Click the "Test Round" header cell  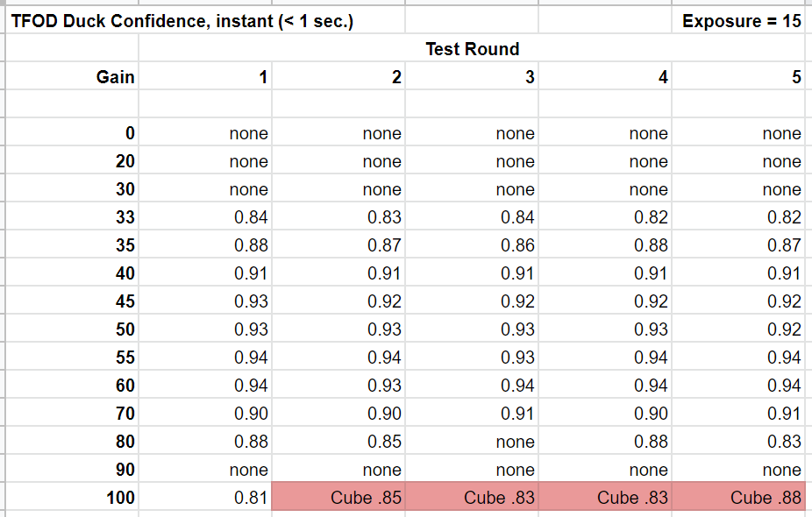(x=472, y=49)
